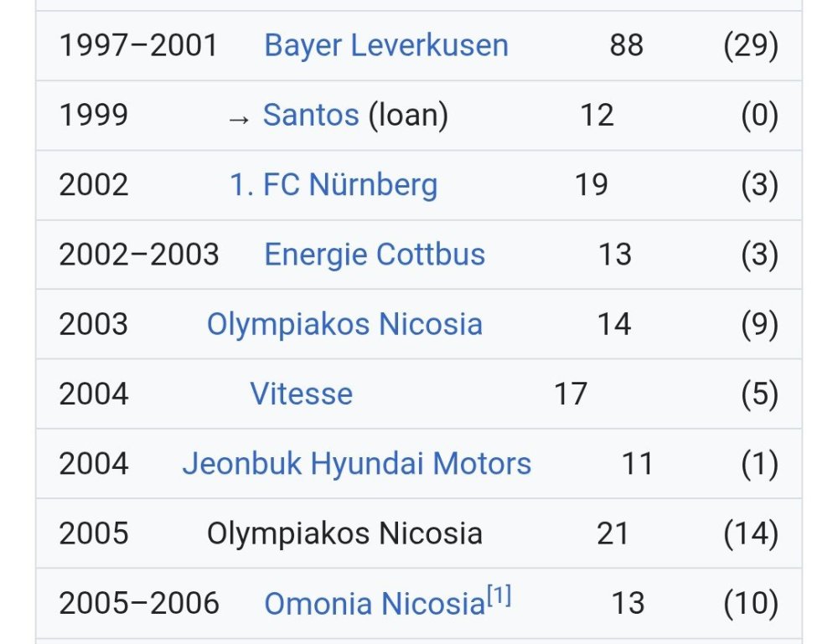This screenshot has height=644, width=838.
Task: Open Olympiakos Nicosia link in 2003 row
Action: [344, 325]
